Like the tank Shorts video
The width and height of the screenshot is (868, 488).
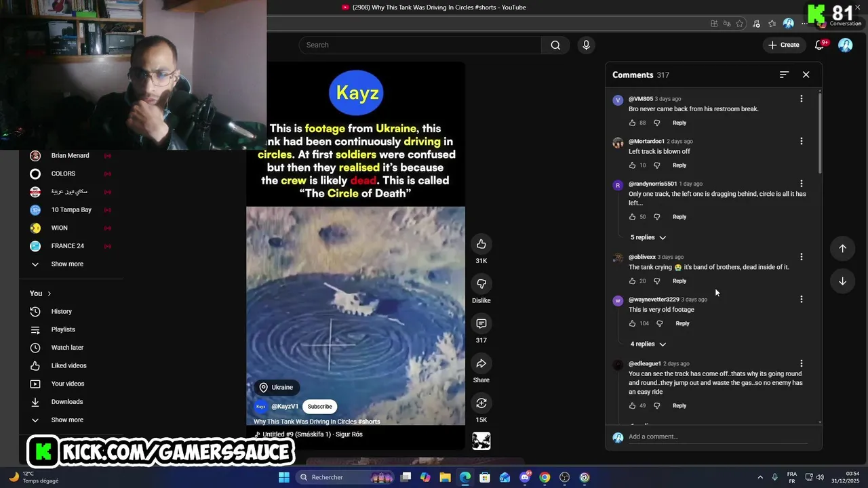[481, 244]
